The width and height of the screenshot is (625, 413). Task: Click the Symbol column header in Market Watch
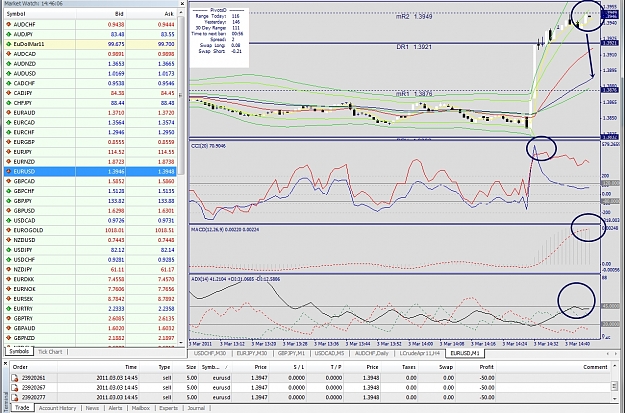pyautogui.click(x=39, y=14)
